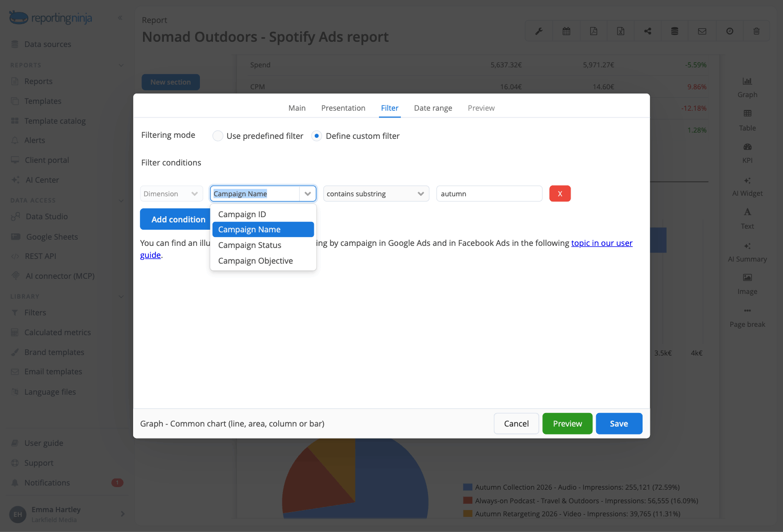Save the widget filter settings
The width and height of the screenshot is (783, 532).
tap(619, 423)
